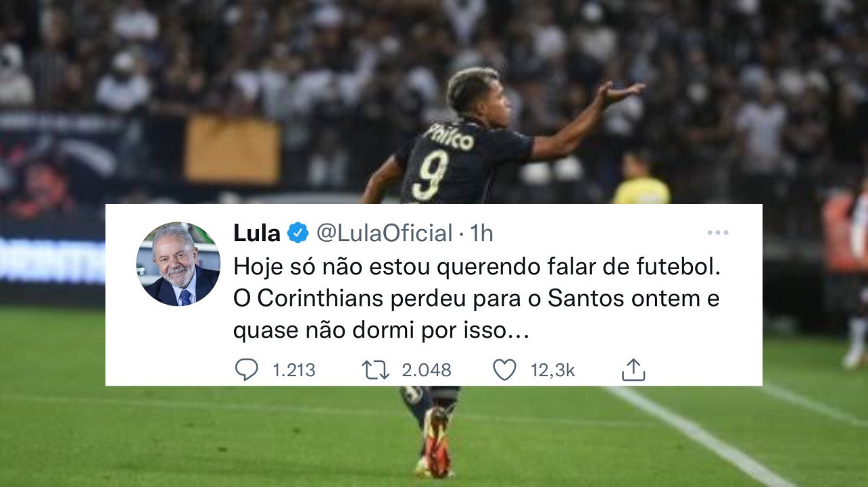Open the three-dot more options menu
868x487 pixels.
(x=717, y=232)
